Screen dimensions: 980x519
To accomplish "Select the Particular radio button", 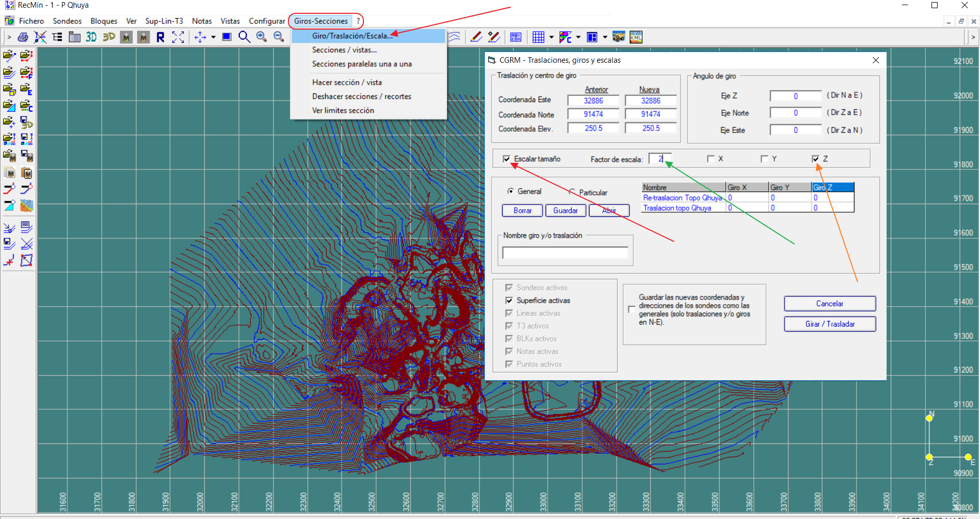I will coord(573,192).
